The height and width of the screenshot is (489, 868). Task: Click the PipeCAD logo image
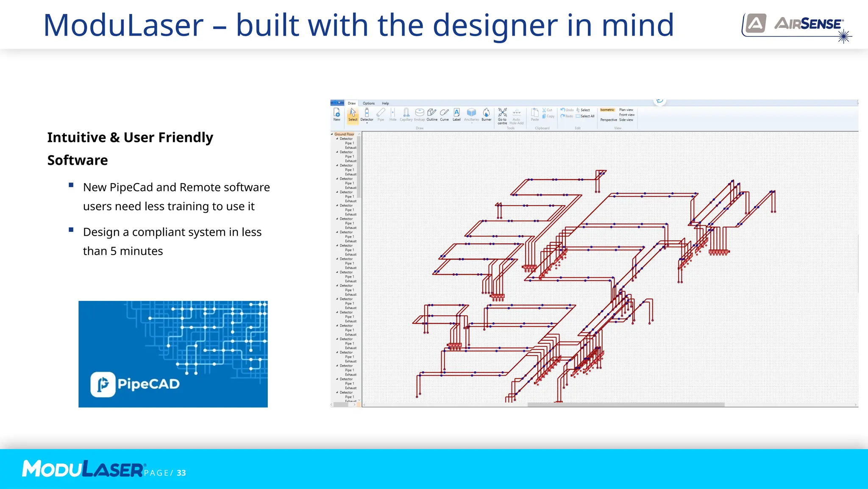pyautogui.click(x=173, y=354)
